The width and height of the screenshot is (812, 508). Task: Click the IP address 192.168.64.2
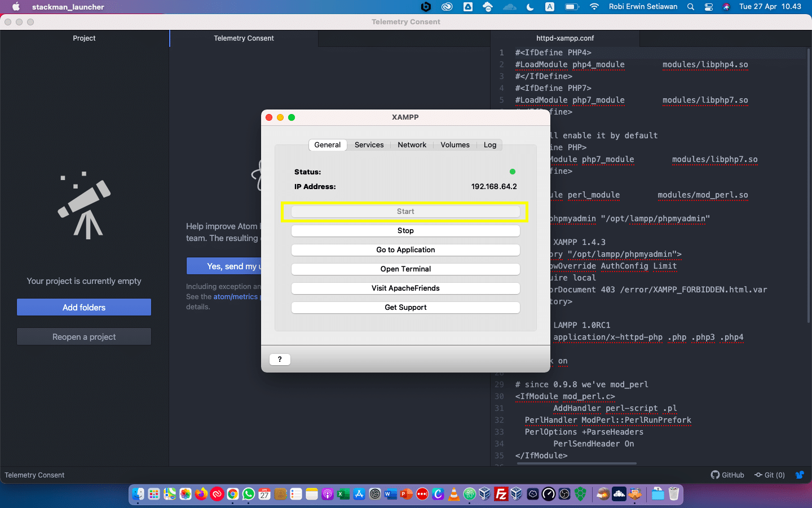click(x=494, y=187)
